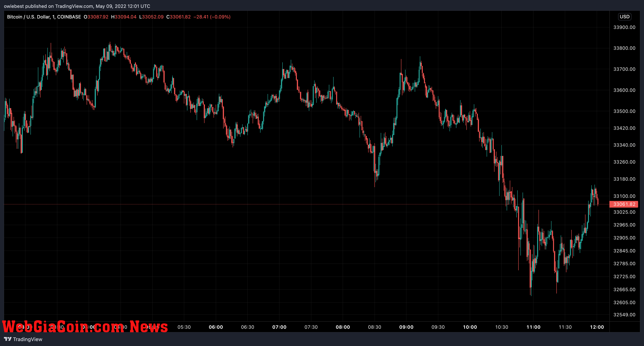Click the change value −28.41 (−0.09%)

pyautogui.click(x=212, y=17)
